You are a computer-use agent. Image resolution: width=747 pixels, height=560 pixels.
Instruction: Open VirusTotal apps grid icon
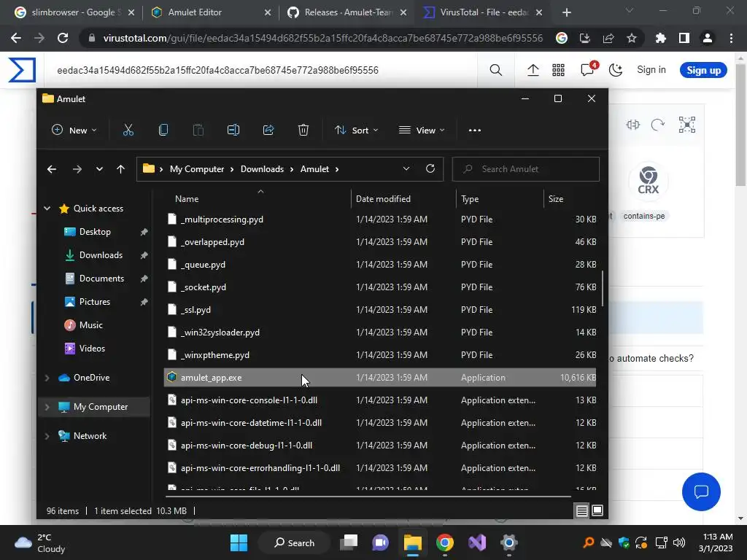pyautogui.click(x=558, y=71)
